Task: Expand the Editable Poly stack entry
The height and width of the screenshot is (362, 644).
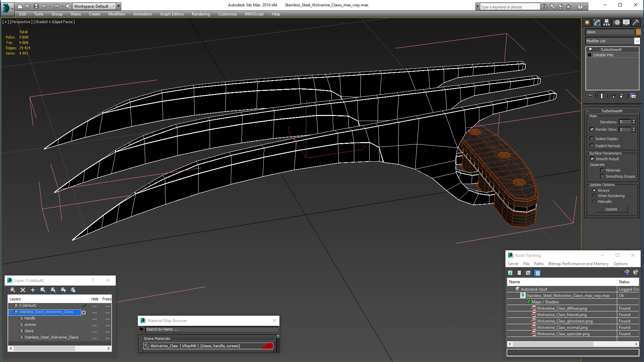Action: tap(589, 55)
